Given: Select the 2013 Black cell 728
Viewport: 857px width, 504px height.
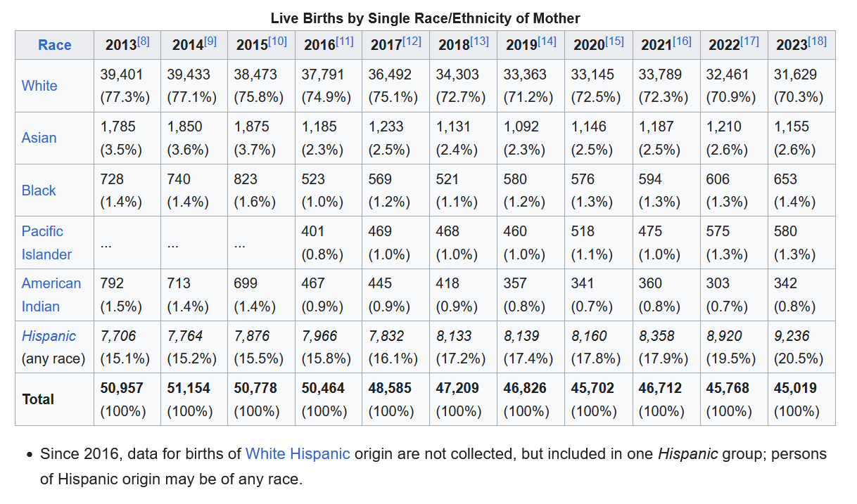Looking at the screenshot, I should pos(127,190).
